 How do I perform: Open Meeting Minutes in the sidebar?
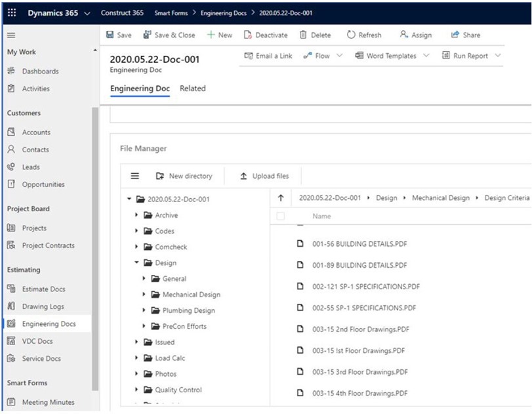pyautogui.click(x=48, y=402)
